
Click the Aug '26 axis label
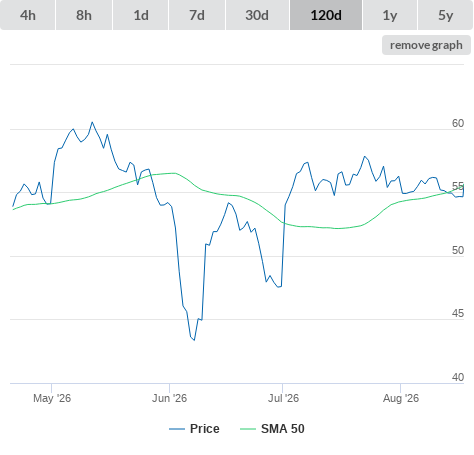401,398
